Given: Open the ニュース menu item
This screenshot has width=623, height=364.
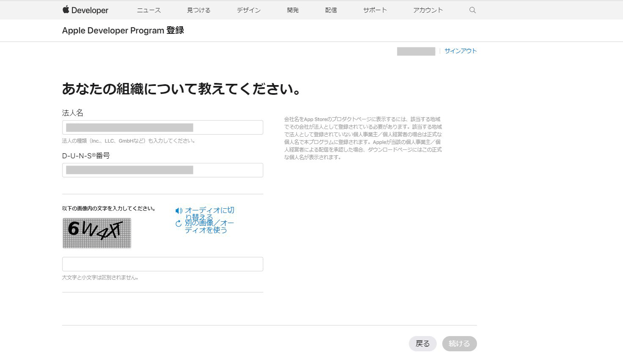Looking at the screenshot, I should coord(149,10).
